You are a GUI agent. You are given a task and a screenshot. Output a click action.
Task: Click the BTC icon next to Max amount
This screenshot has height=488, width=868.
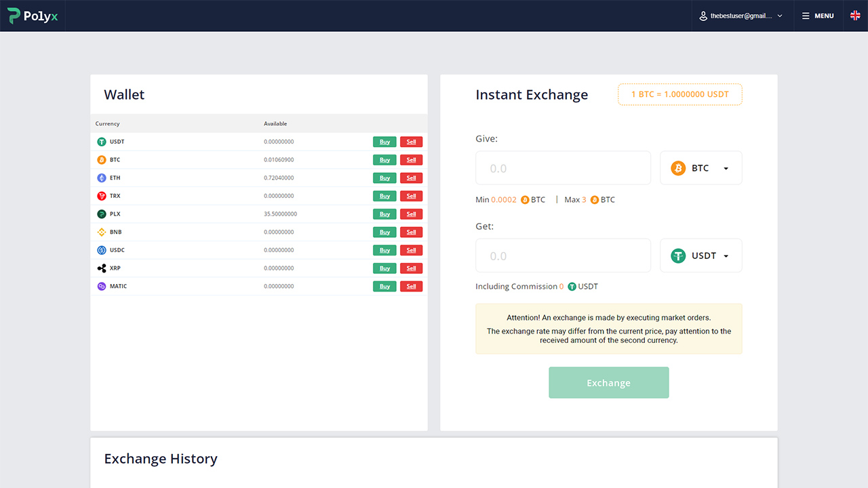coord(595,200)
